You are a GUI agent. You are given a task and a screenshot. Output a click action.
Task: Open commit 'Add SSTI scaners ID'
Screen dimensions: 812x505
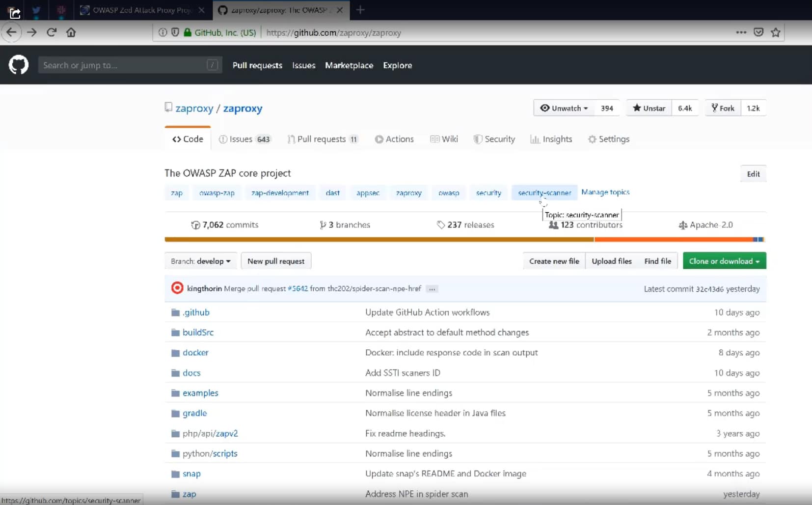[403, 373]
